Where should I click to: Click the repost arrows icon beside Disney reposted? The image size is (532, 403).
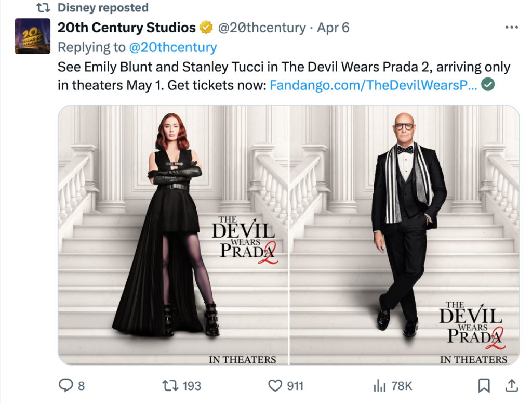43,8
